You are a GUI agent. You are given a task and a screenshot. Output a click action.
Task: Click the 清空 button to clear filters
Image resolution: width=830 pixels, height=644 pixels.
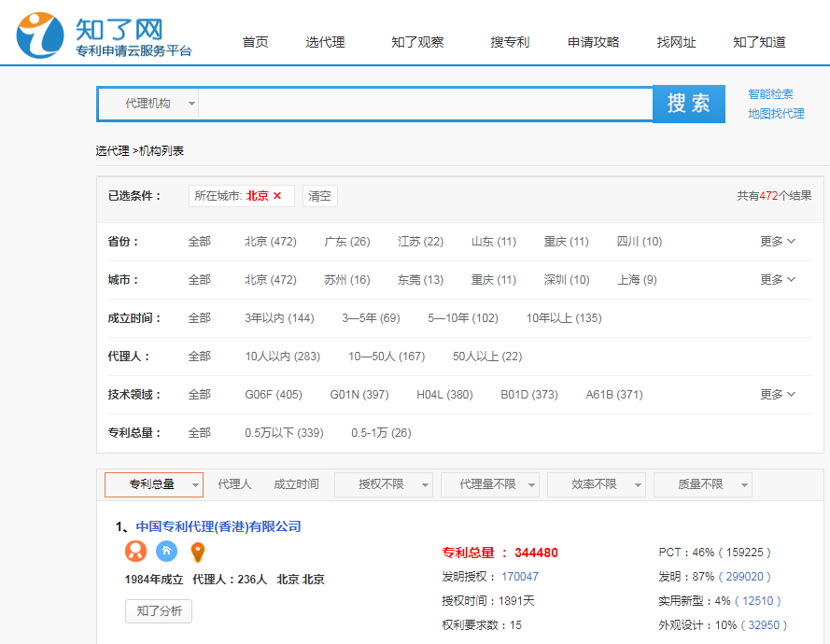pos(319,196)
